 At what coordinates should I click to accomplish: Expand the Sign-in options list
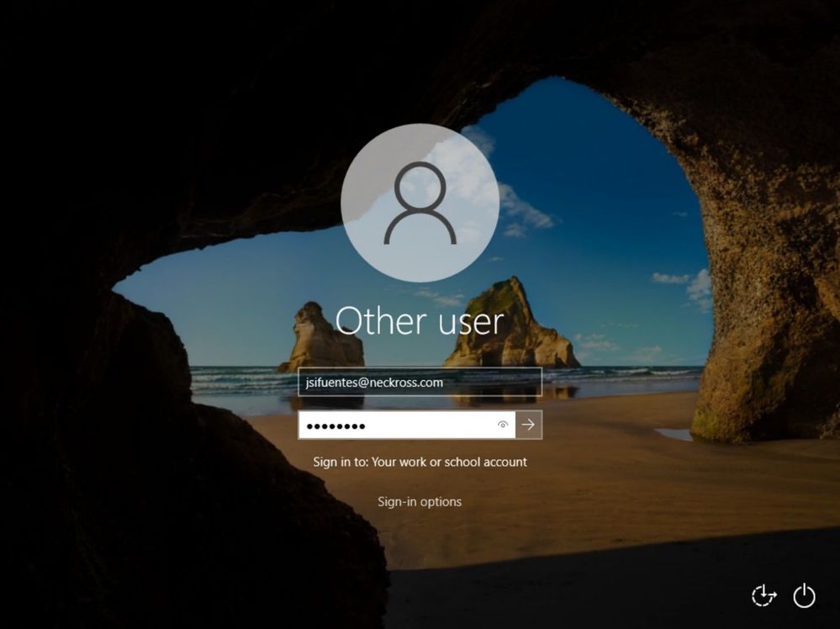click(x=420, y=501)
